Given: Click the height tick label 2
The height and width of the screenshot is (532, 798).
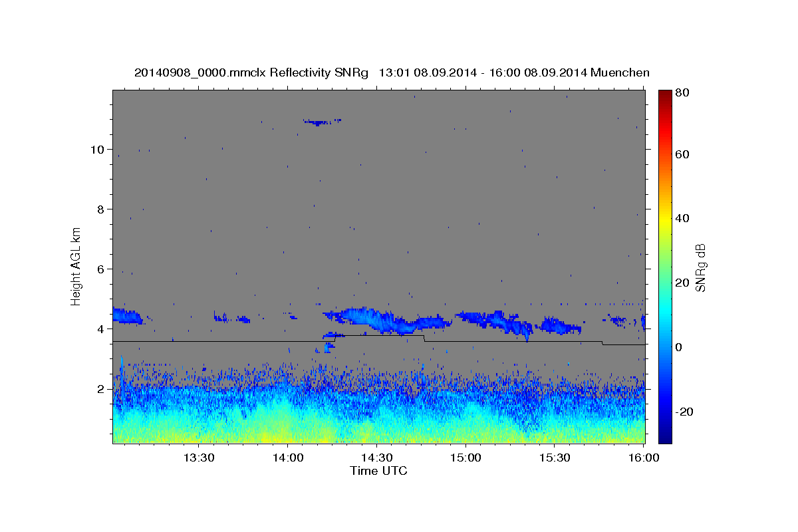Looking at the screenshot, I should coord(100,389).
